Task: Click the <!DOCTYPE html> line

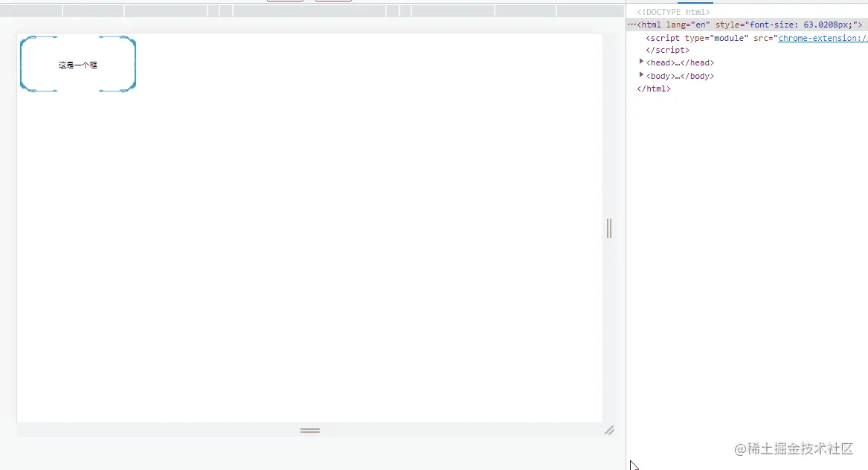Action: point(673,12)
